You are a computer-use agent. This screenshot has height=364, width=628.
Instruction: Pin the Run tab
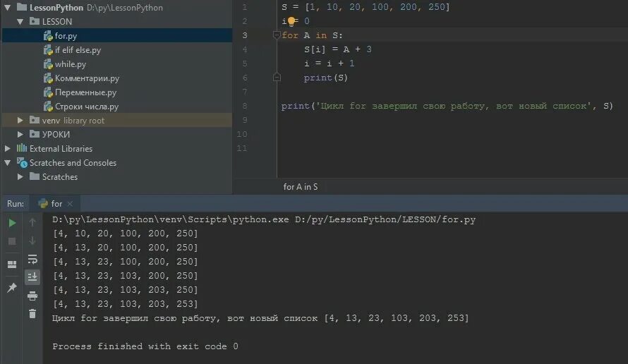[x=12, y=287]
